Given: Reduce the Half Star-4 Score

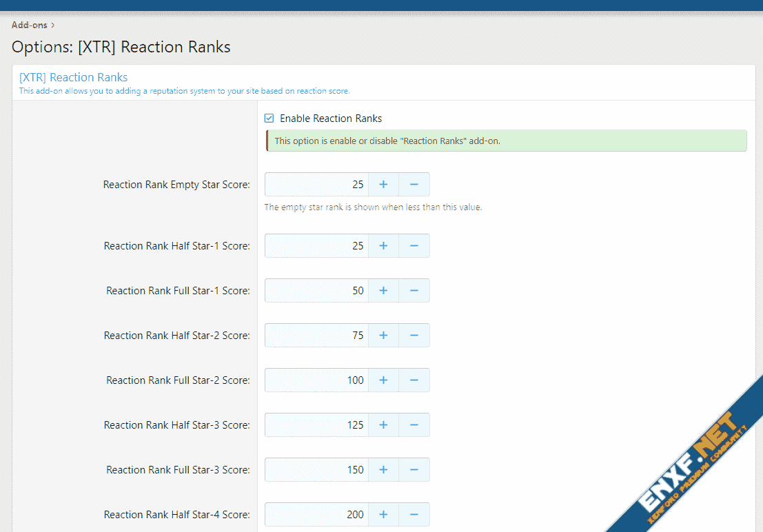Looking at the screenshot, I should click(414, 515).
